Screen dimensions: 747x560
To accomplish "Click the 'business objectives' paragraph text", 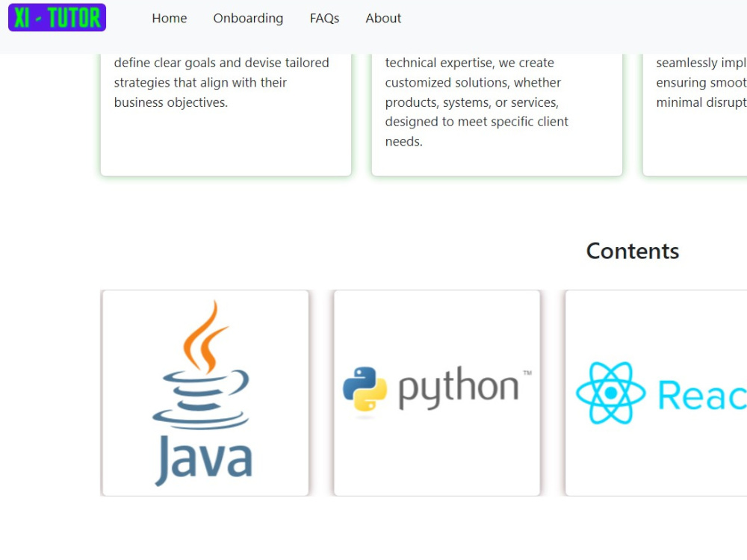I will pos(170,102).
